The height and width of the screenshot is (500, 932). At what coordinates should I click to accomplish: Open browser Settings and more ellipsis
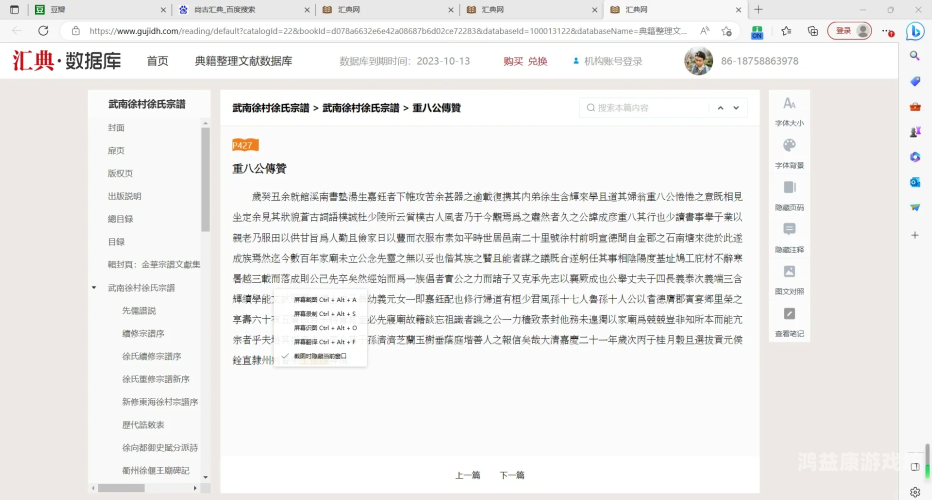pyautogui.click(x=887, y=31)
